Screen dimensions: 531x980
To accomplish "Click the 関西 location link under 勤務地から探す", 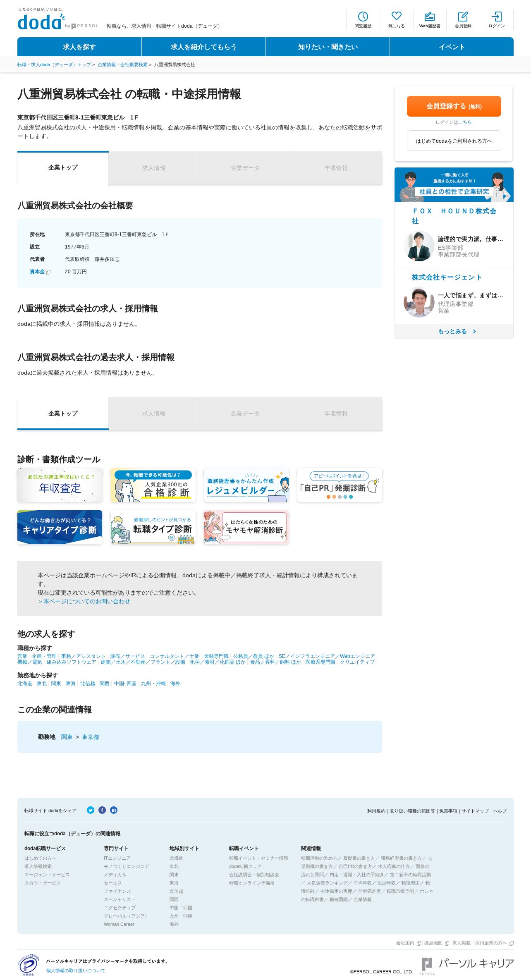I will tap(105, 684).
